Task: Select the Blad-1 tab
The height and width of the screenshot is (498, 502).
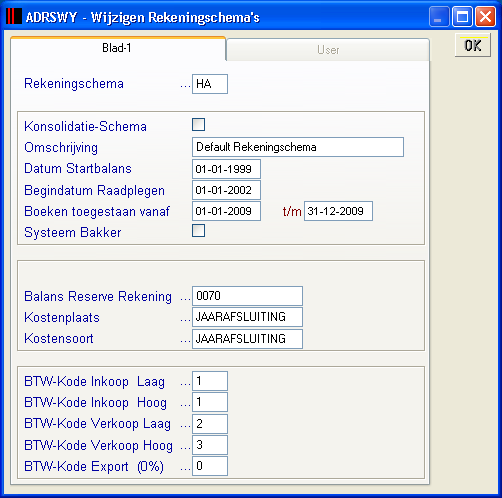Action: pos(117,48)
